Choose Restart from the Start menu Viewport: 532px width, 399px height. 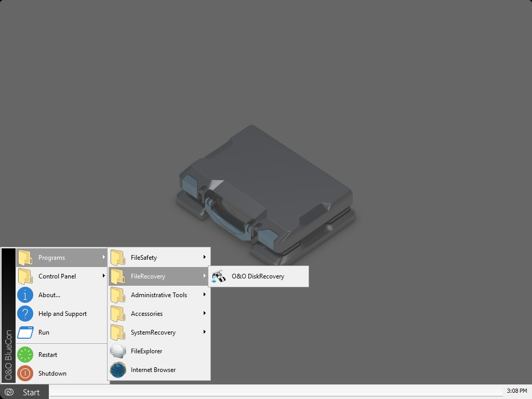pos(62,354)
